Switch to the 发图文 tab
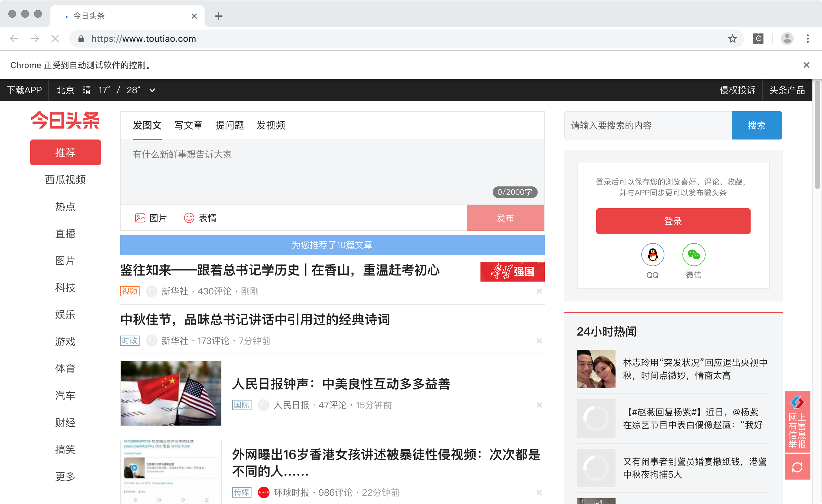Viewport: 822px width, 504px height. (147, 125)
